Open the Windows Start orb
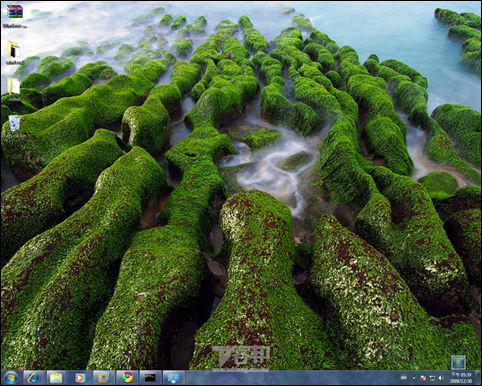 pyautogui.click(x=11, y=378)
